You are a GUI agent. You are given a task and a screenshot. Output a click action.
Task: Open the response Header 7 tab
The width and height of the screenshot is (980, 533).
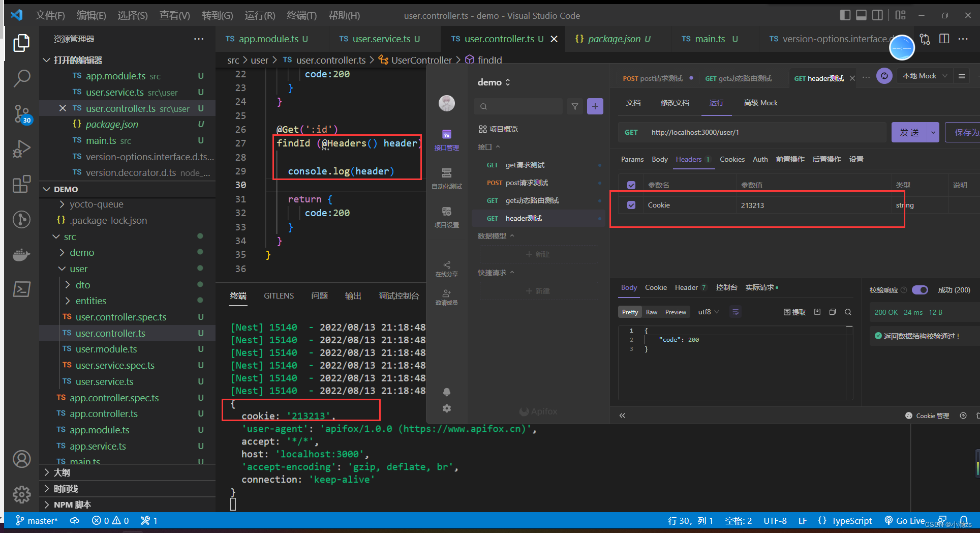[690, 287]
